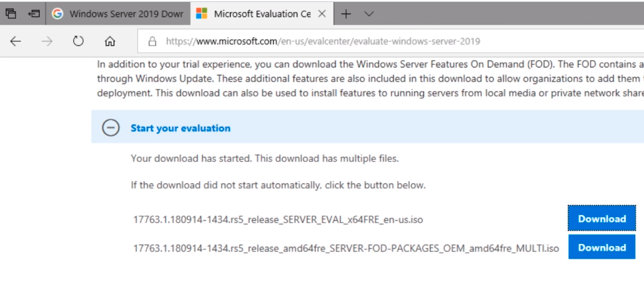This screenshot has width=644, height=281.
Task: Close the Microsoft Evaluation Center tab
Action: 322,13
